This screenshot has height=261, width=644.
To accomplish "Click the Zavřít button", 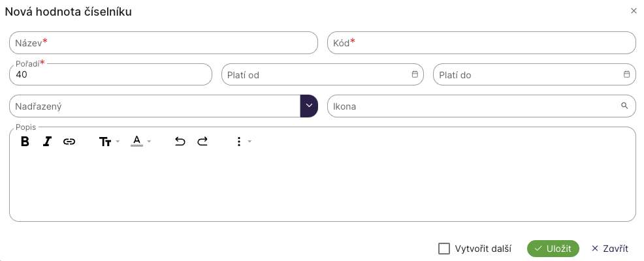I will tap(609, 249).
